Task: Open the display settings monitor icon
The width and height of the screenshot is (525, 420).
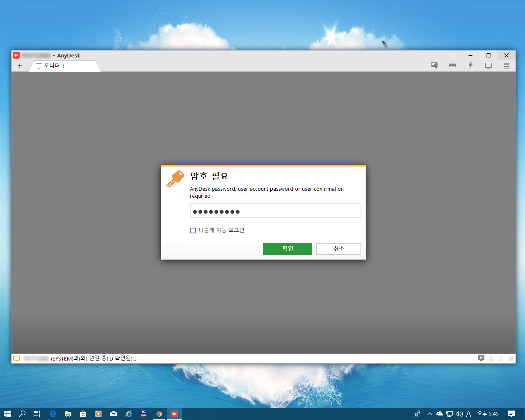Action: point(488,66)
